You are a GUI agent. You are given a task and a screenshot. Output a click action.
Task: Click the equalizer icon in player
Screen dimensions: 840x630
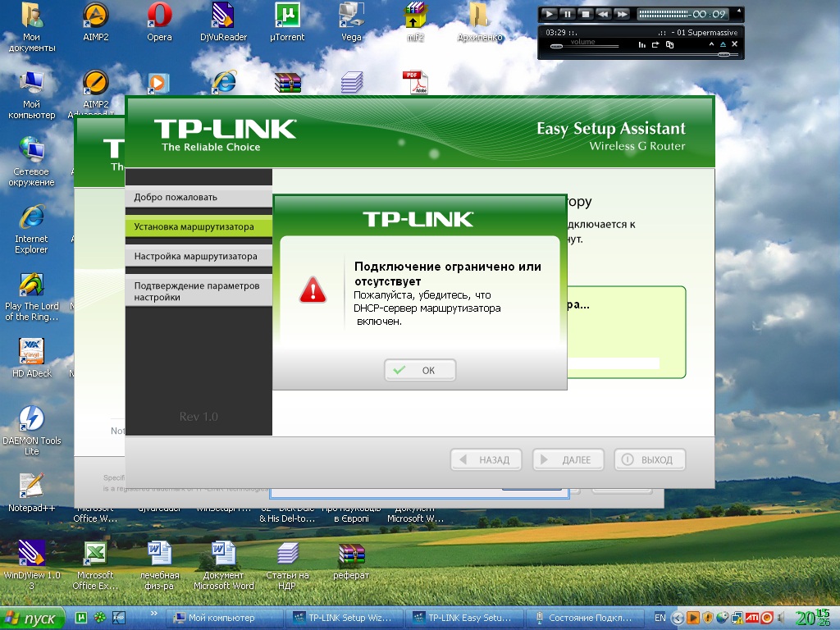pos(642,44)
